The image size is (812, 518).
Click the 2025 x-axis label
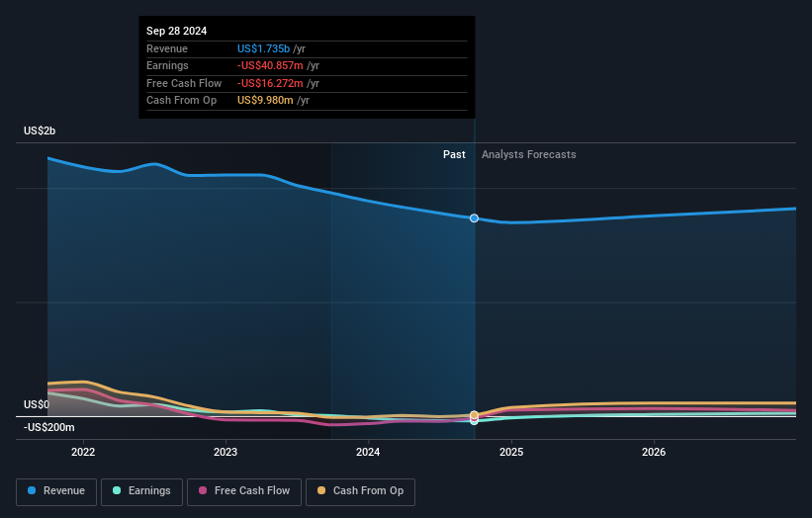511,452
